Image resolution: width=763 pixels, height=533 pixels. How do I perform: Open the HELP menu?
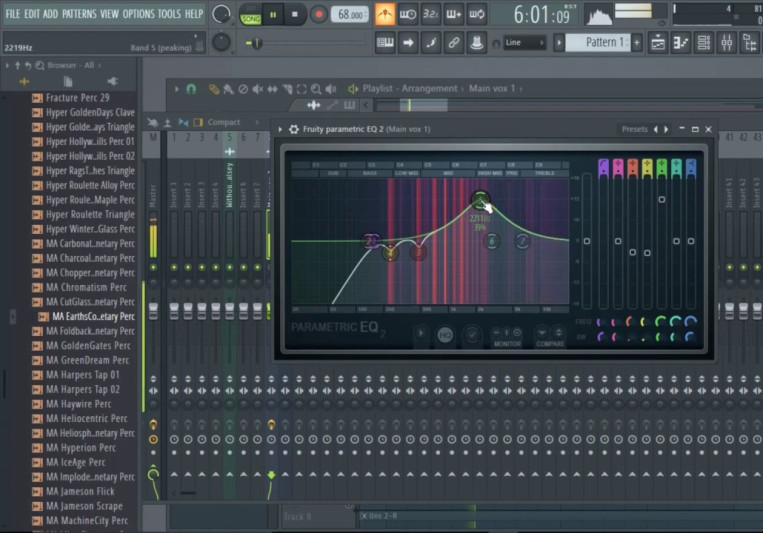194,14
